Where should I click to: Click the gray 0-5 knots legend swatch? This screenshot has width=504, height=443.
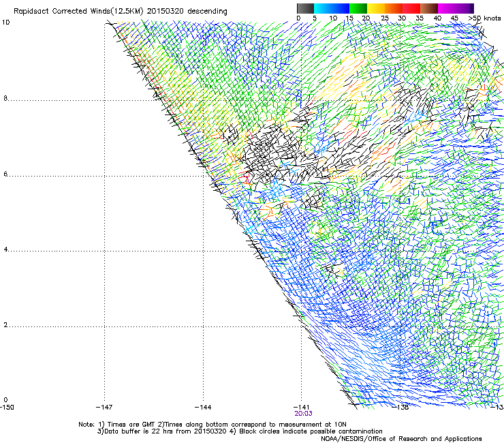305,8
